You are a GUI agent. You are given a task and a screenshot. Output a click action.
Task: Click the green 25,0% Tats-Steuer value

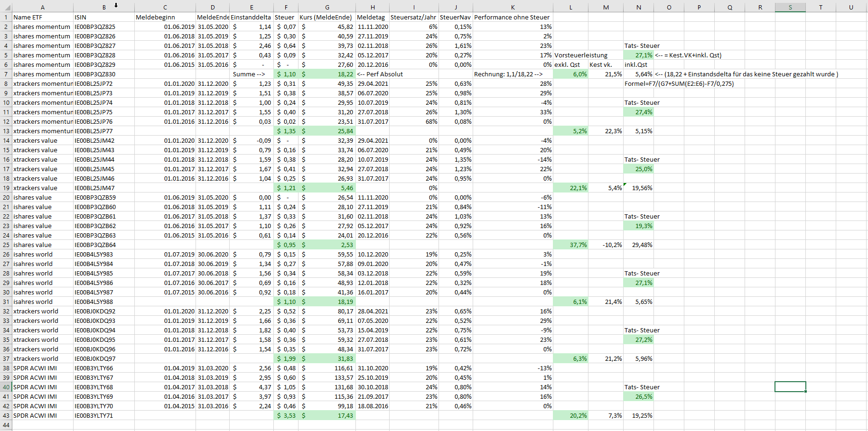(x=638, y=169)
